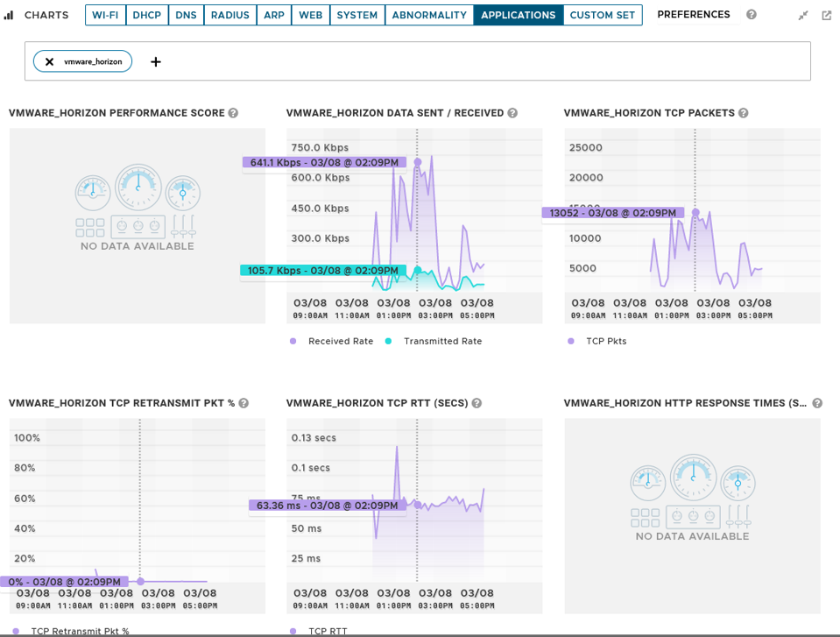Click the TCP Packets chart title

tap(649, 113)
